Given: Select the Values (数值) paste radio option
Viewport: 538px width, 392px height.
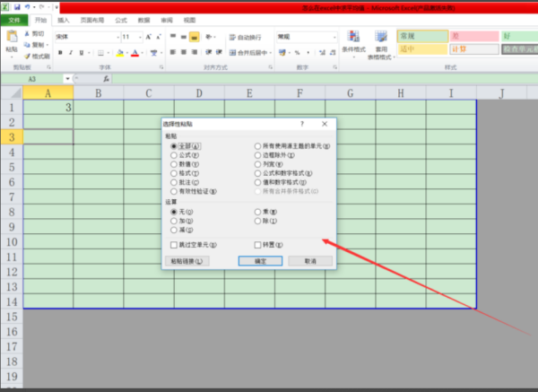Looking at the screenshot, I should pos(174,164).
